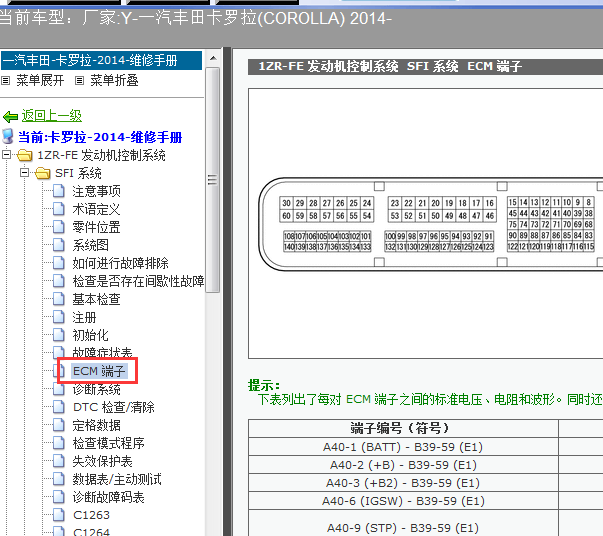Screen dimensions: 603x536
Task: Click table cell A40-2 (+B) - B39-59 (E1)
Action: tap(403, 465)
